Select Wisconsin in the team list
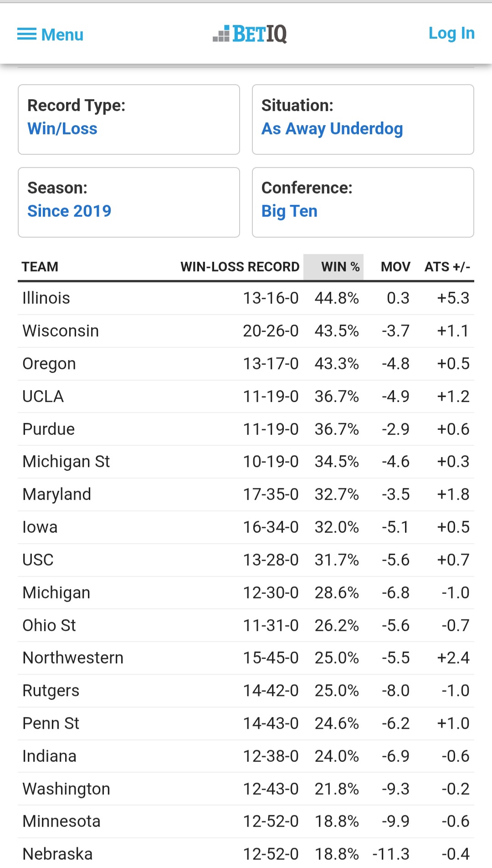The image size is (492, 868). pyautogui.click(x=61, y=331)
